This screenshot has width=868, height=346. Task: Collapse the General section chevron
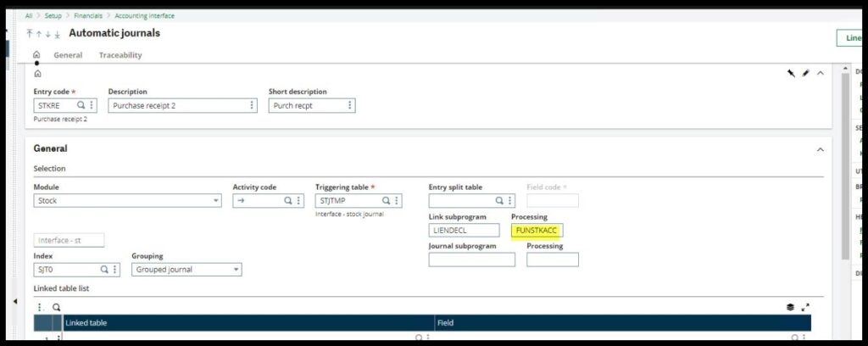pos(820,149)
